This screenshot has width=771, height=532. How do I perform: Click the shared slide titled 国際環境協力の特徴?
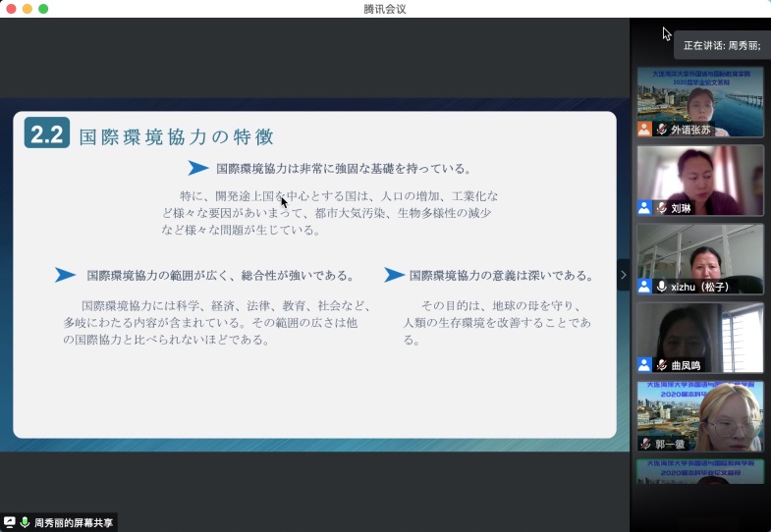coord(314,275)
